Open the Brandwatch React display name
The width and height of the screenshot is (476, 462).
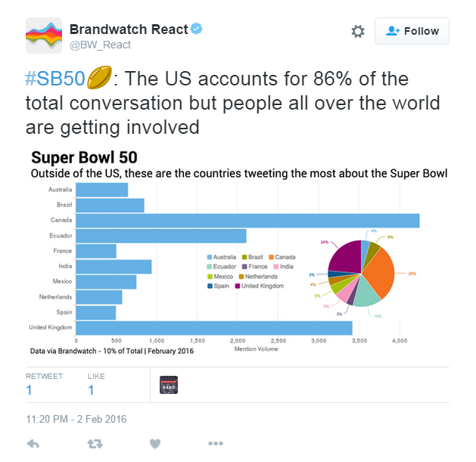tap(129, 29)
